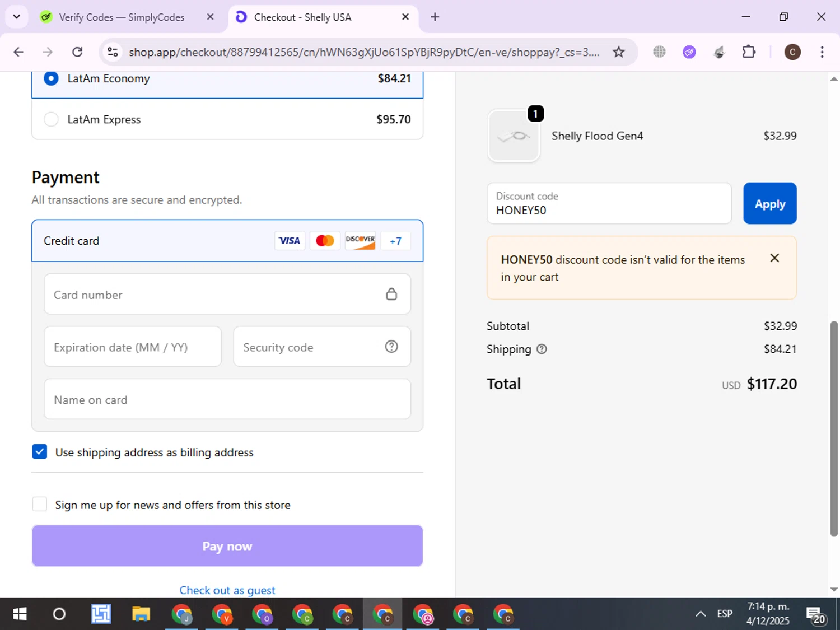This screenshot has width=840, height=630.
Task: Reload the checkout page
Action: pyautogui.click(x=77, y=52)
